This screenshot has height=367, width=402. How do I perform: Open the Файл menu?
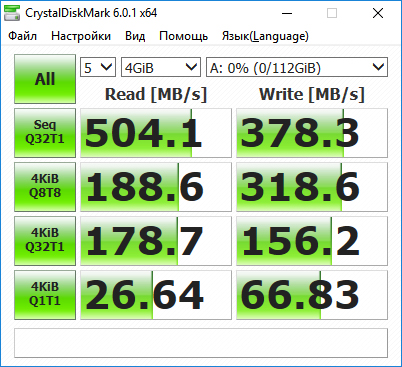[x=22, y=36]
